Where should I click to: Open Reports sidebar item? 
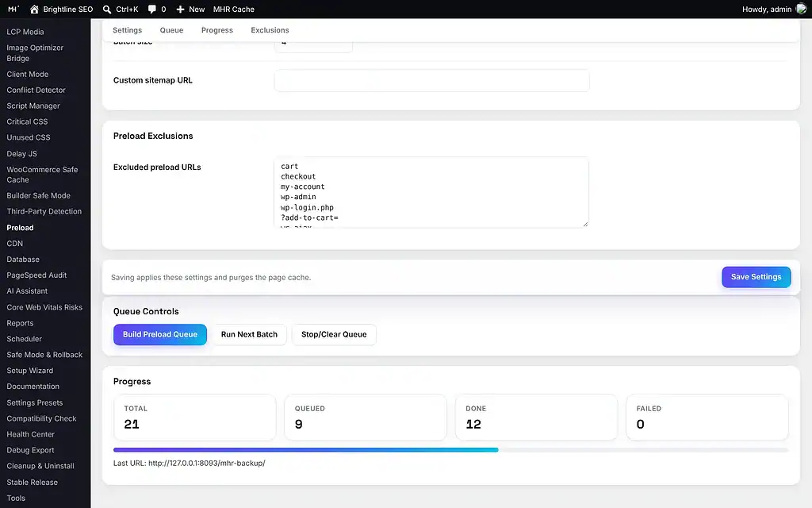tap(20, 323)
